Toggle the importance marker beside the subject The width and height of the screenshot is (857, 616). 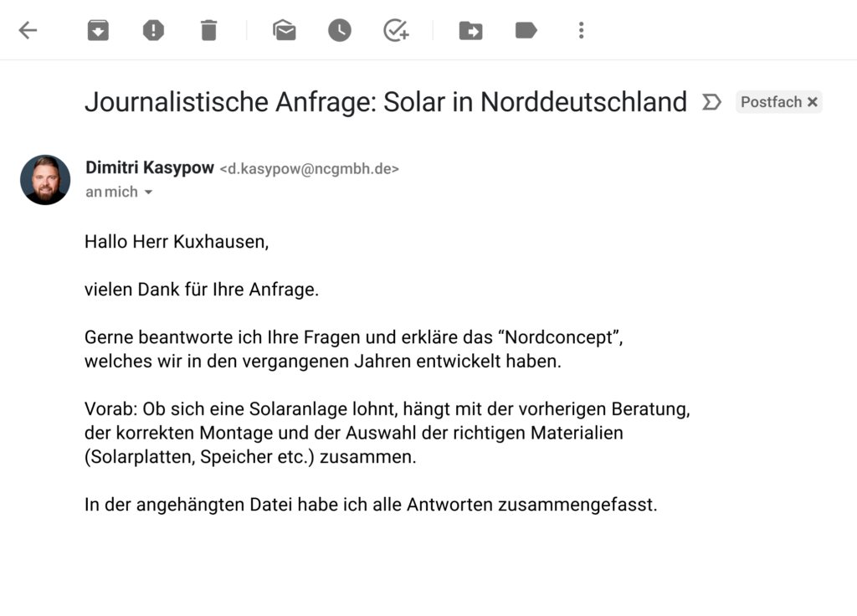[711, 102]
